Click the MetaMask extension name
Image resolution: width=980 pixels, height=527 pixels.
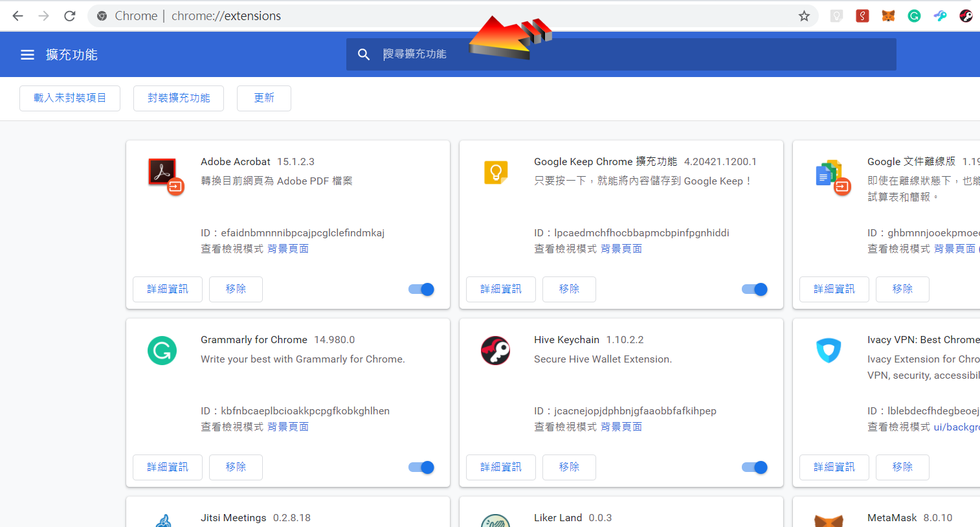tap(892, 518)
